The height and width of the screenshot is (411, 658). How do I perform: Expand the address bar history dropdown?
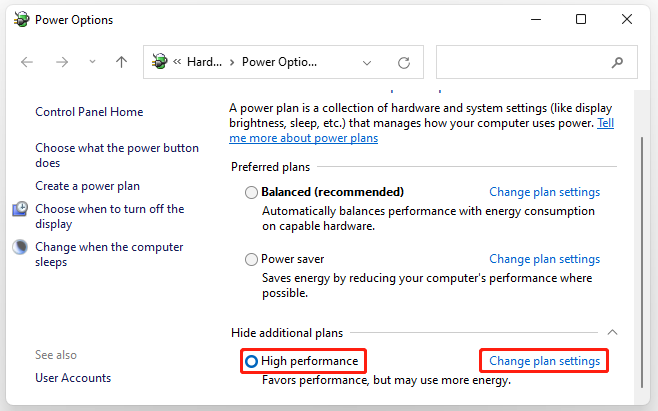coord(367,62)
